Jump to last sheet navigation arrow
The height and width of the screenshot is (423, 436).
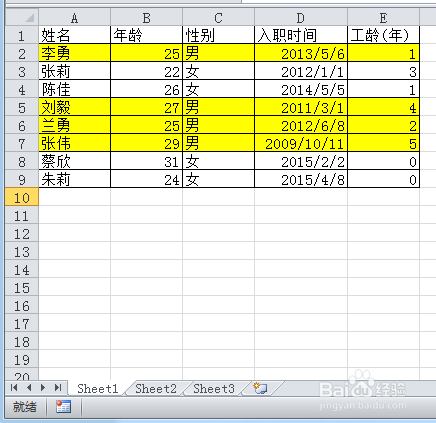click(58, 388)
